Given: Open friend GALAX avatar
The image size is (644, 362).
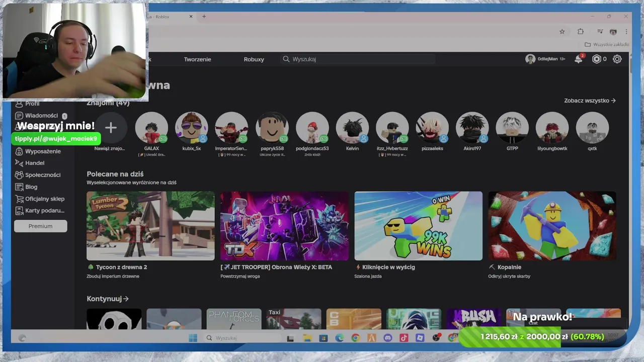Looking at the screenshot, I should click(151, 128).
